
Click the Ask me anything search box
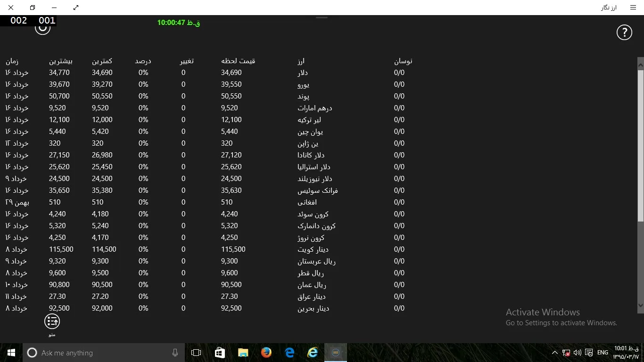point(103,353)
